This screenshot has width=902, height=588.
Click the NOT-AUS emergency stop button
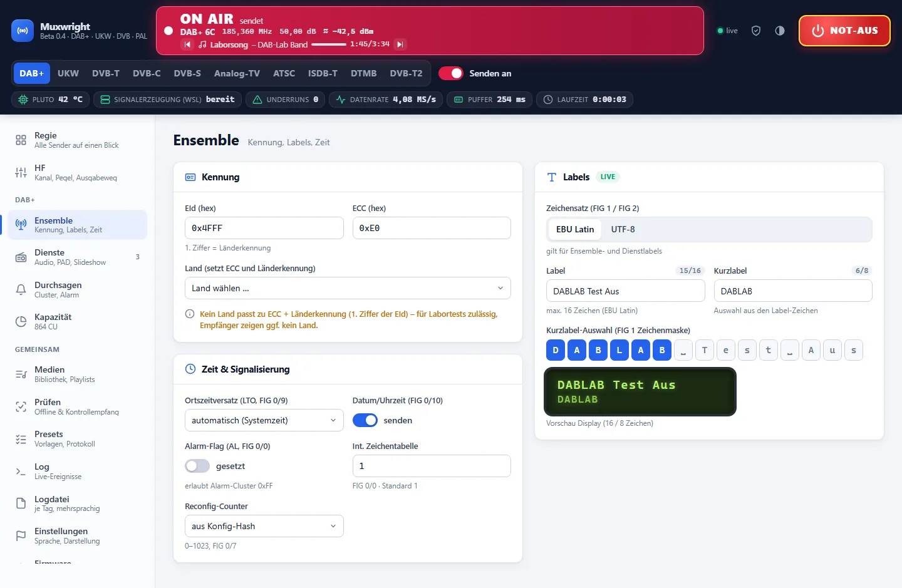844,31
